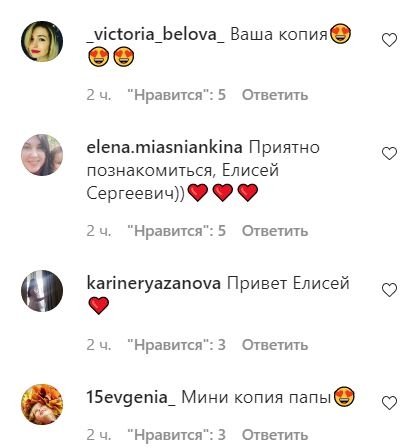Open the elena.miasniankina username link
Viewport: 413px width, 448px height.
[x=164, y=147]
